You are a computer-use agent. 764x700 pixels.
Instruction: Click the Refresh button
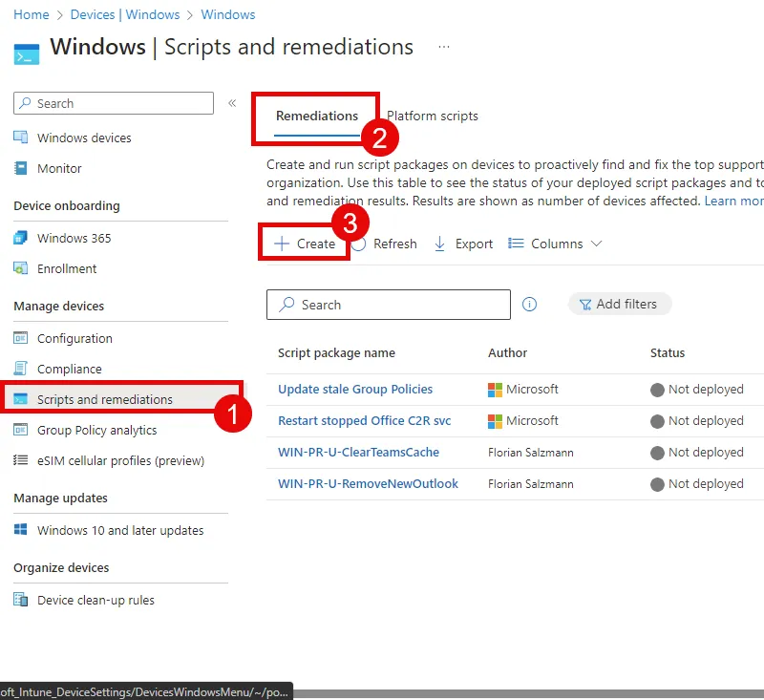(385, 244)
